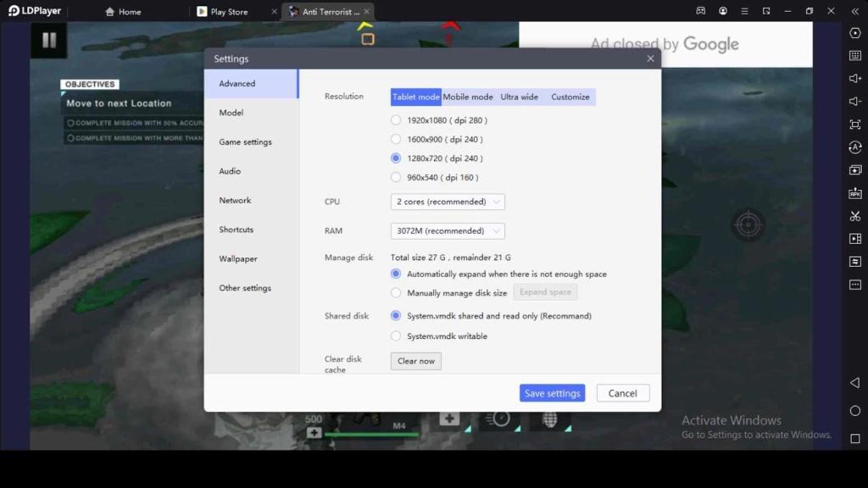Open the keyboard mapping icon in sidebar
This screenshot has height=488, width=868.
(855, 56)
